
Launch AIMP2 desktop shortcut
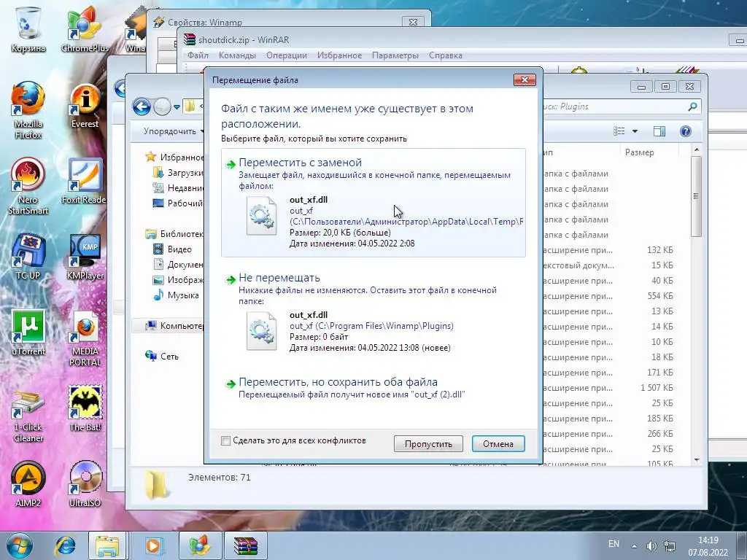coord(28,484)
